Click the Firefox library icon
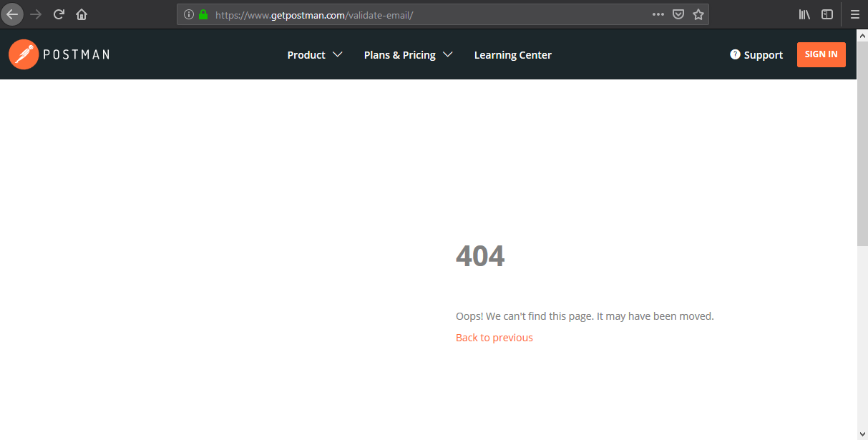Screen dimensions: 868x440 (804, 14)
